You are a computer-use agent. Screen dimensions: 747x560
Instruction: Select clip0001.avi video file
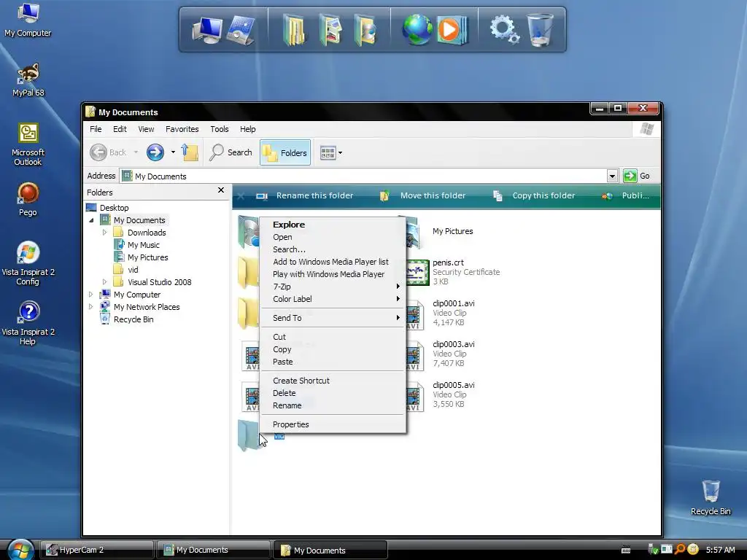click(x=441, y=313)
